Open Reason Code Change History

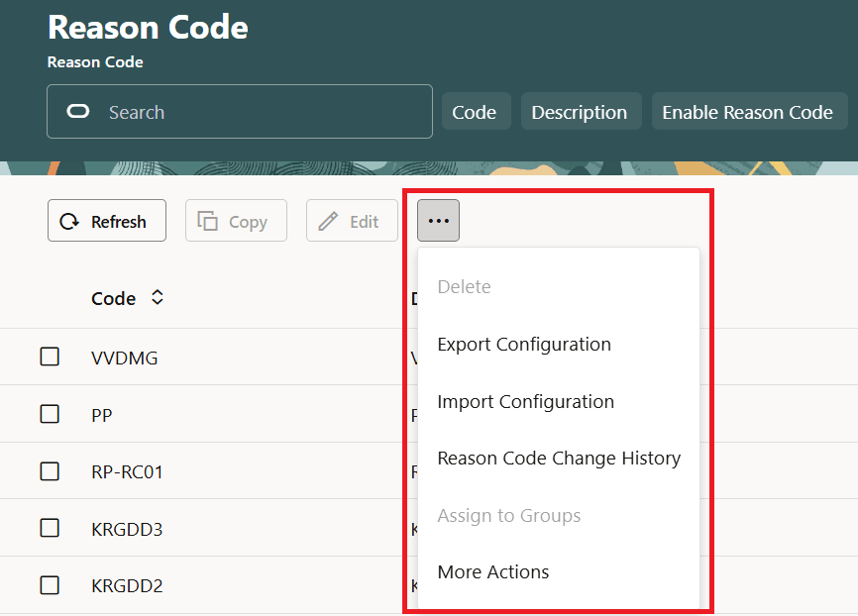coord(559,459)
